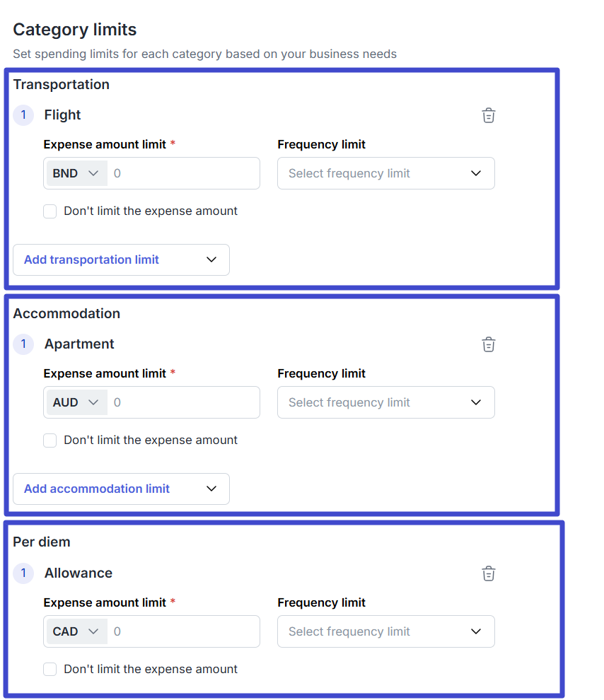604x700 pixels.
Task: Open the CAD currency dropdown
Action: (76, 631)
